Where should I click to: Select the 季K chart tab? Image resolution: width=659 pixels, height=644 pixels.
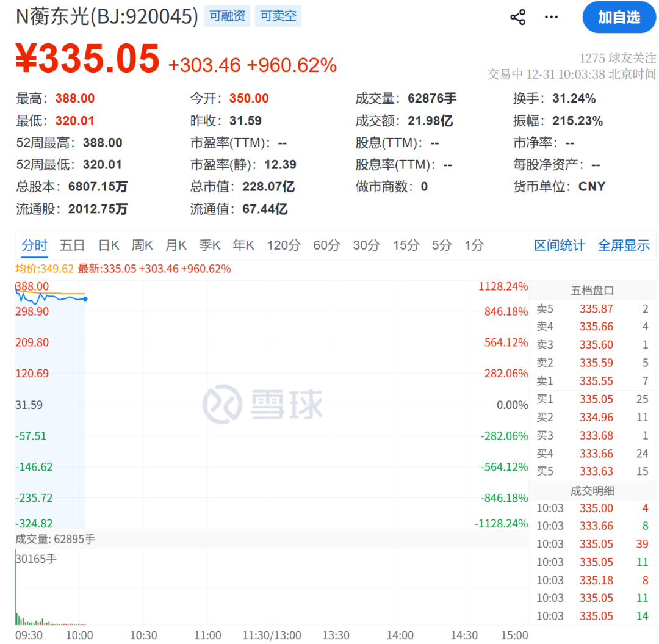tap(209, 245)
